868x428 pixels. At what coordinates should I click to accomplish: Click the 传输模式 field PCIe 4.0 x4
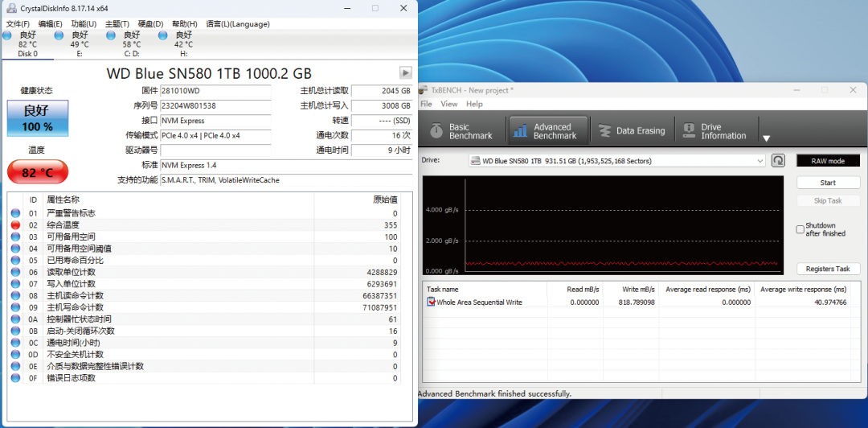[215, 135]
